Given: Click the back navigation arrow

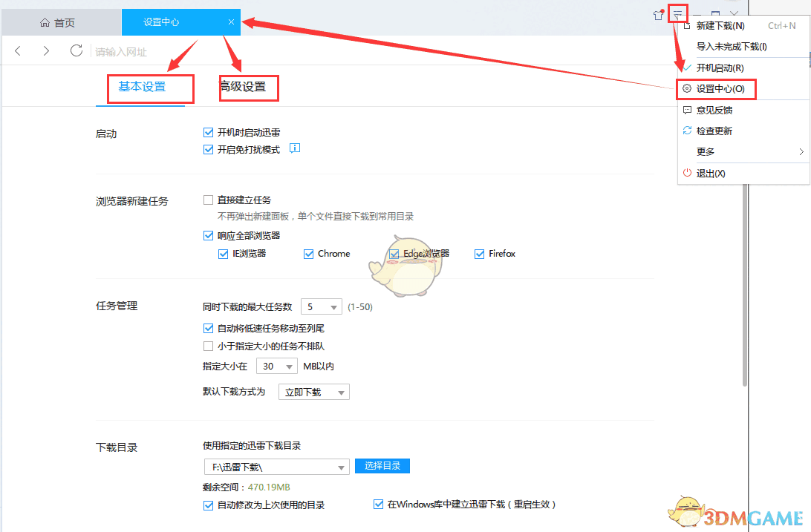Looking at the screenshot, I should [x=18, y=50].
